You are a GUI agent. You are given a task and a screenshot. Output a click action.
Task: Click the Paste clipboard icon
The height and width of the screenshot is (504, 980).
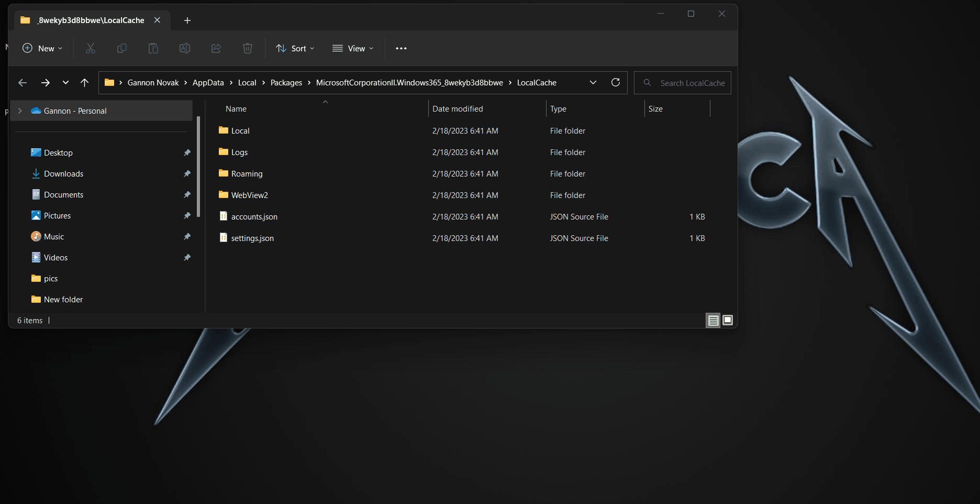click(x=153, y=48)
